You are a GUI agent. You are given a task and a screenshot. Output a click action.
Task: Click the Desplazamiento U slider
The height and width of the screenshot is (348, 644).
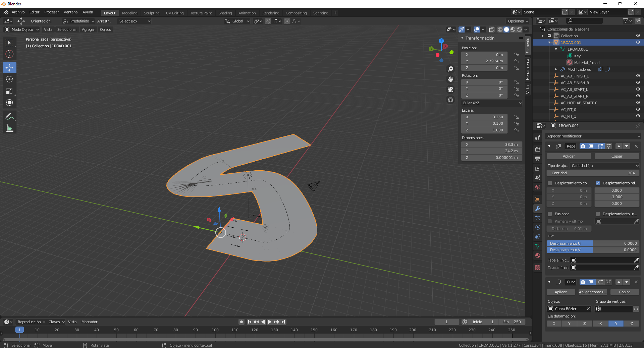(x=593, y=243)
